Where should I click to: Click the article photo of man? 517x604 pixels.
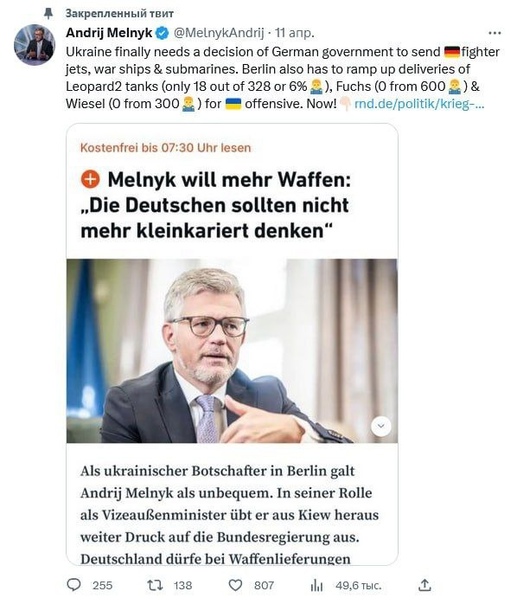coord(232,351)
